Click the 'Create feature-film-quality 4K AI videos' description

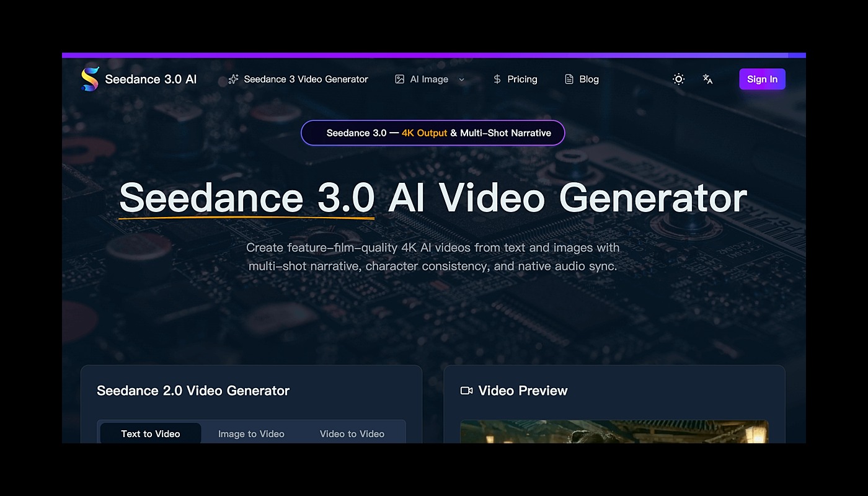(433, 257)
